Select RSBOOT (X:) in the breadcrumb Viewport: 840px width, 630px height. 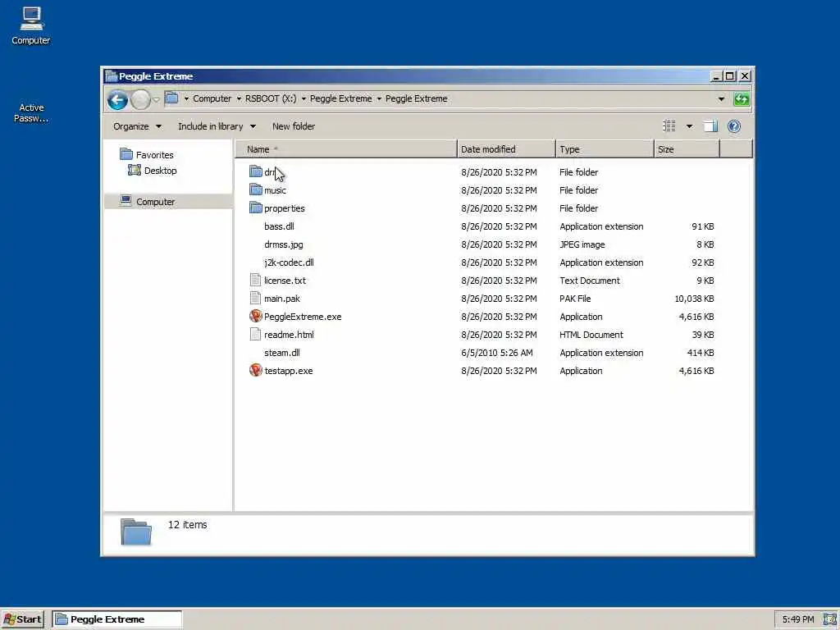(271, 98)
